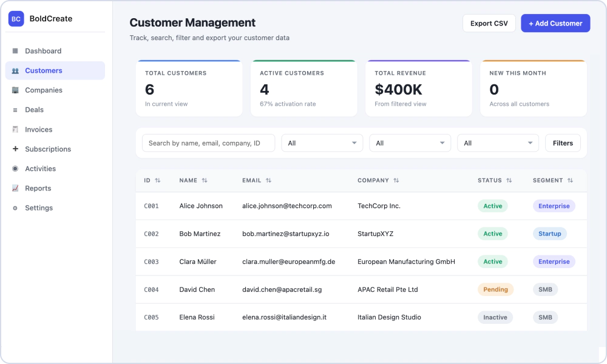Focus the customer search field
The width and height of the screenshot is (607, 364).
tap(209, 143)
